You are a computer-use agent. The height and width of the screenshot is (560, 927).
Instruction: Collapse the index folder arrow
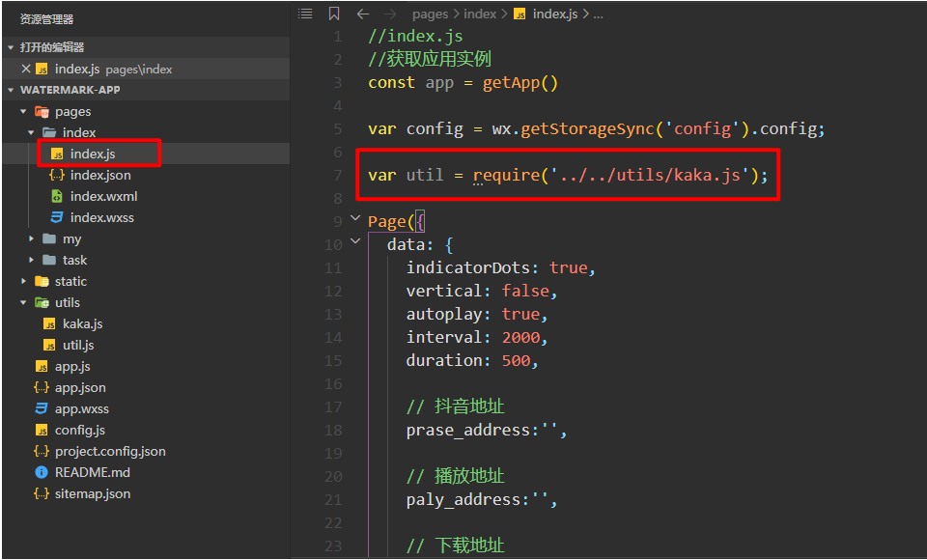coord(31,132)
